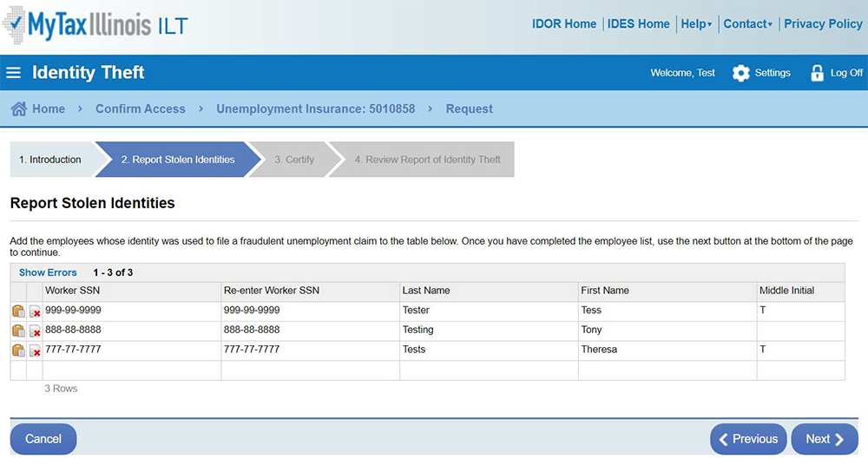Click the Home house icon in breadcrumb

[19, 109]
